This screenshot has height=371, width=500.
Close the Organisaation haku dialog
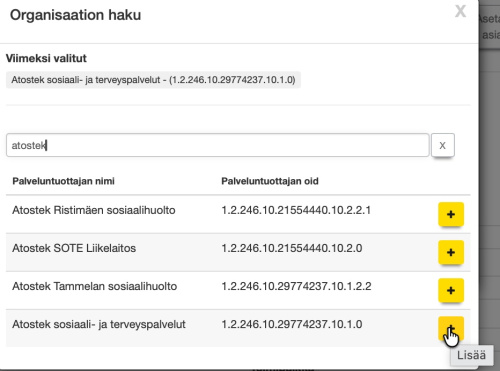coord(460,11)
